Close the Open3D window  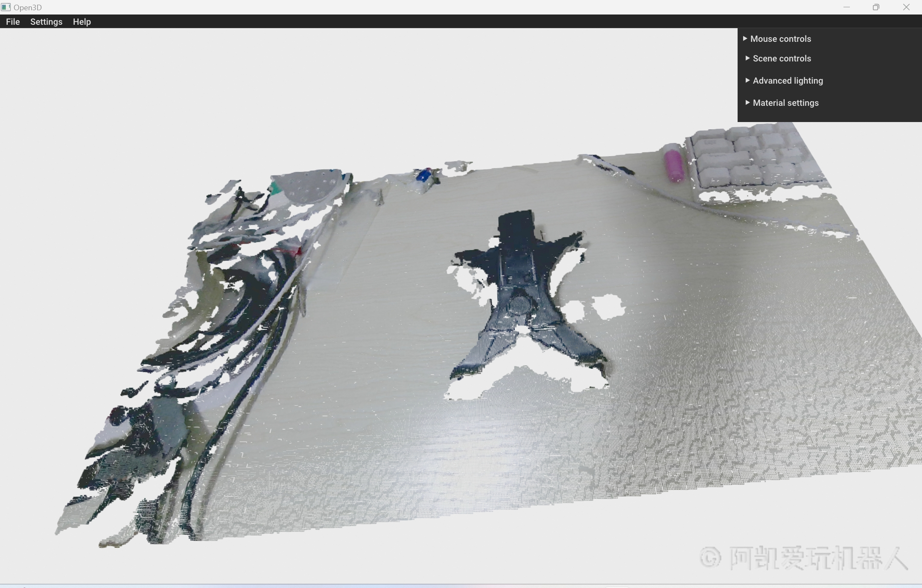[x=906, y=7]
